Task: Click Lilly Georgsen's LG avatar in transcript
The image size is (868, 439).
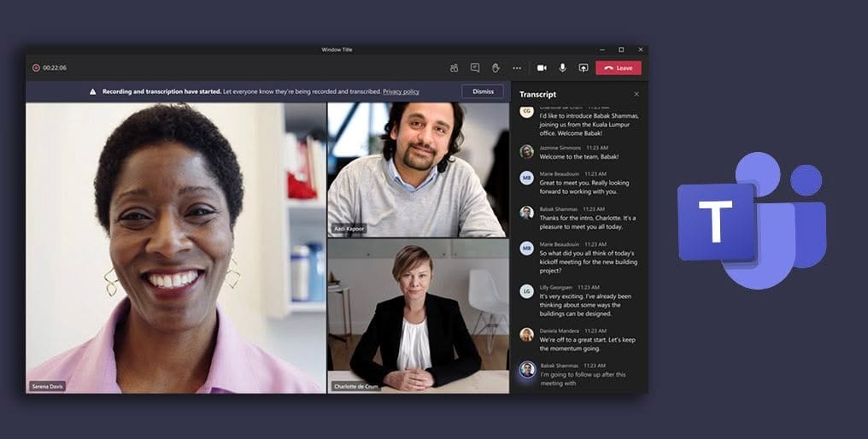Action: (526, 291)
